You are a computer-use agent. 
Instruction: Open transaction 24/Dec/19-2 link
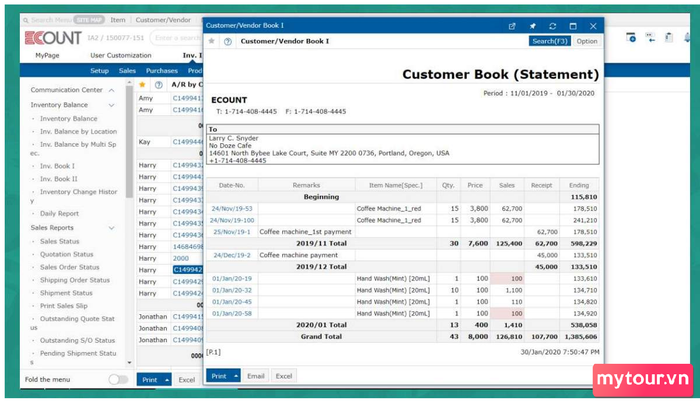[232, 255]
